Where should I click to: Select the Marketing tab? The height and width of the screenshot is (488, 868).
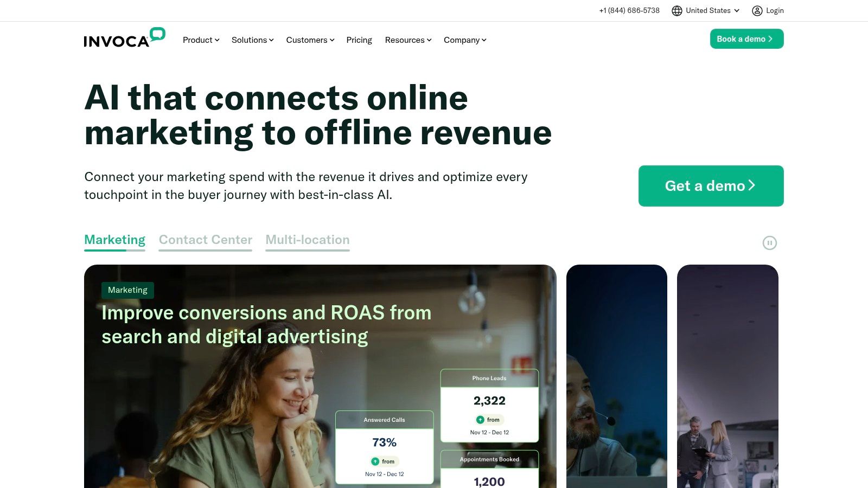[114, 240]
